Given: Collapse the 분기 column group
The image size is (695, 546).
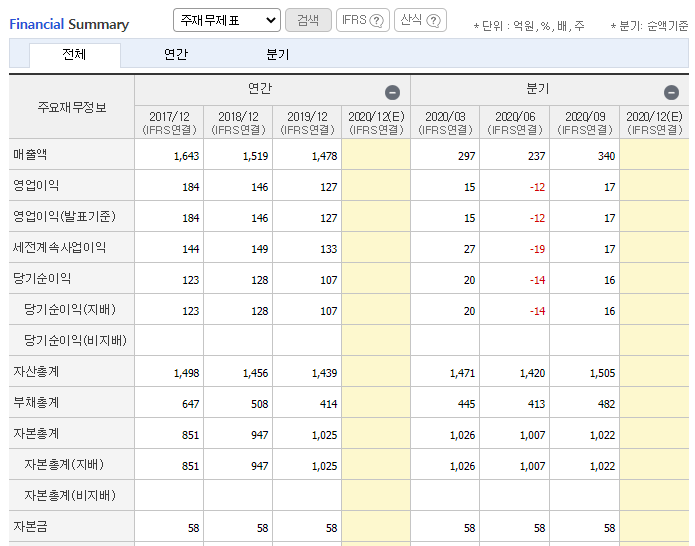Looking at the screenshot, I should [x=671, y=93].
